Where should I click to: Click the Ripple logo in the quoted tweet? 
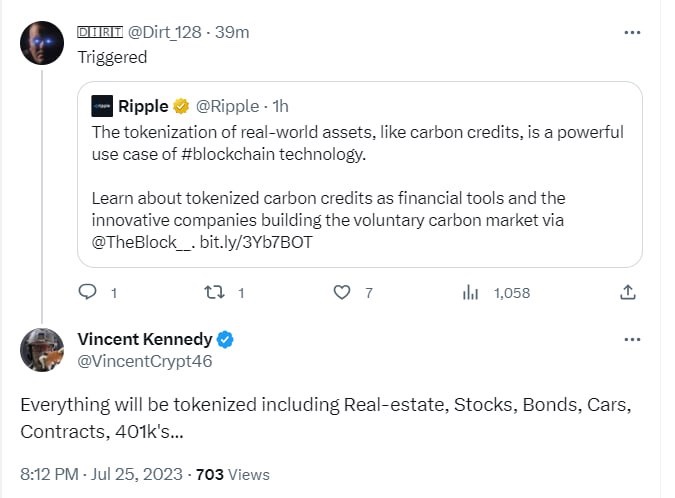click(102, 106)
